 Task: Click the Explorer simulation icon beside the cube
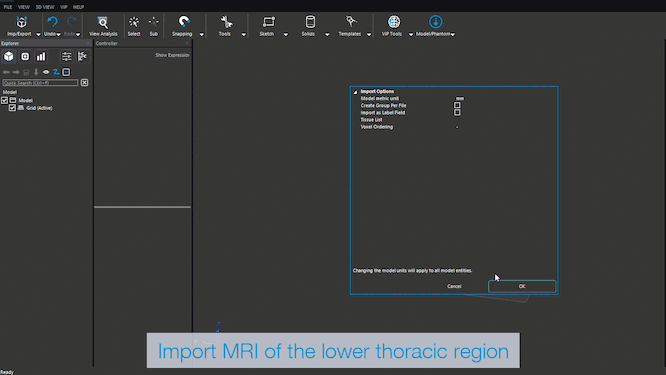coord(25,56)
